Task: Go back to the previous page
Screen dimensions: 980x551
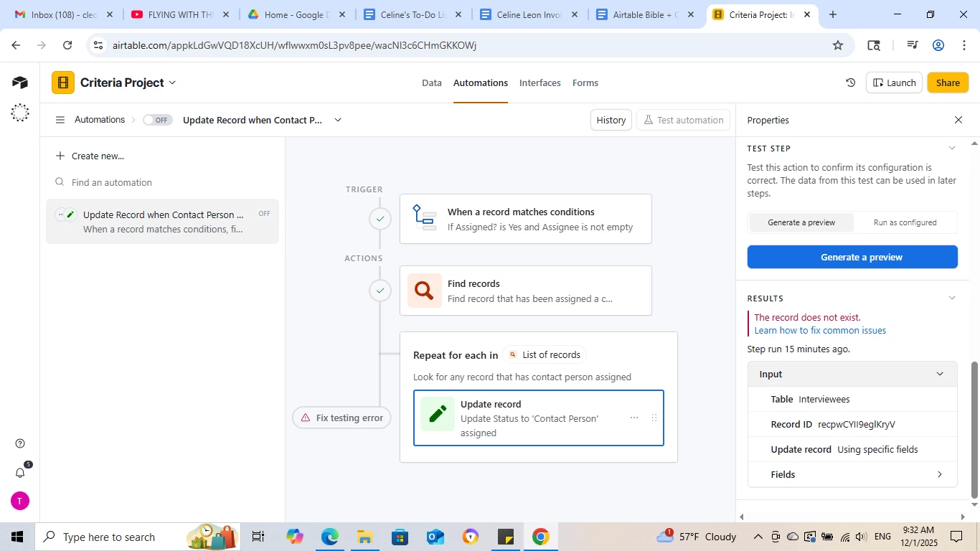Action: pyautogui.click(x=16, y=45)
